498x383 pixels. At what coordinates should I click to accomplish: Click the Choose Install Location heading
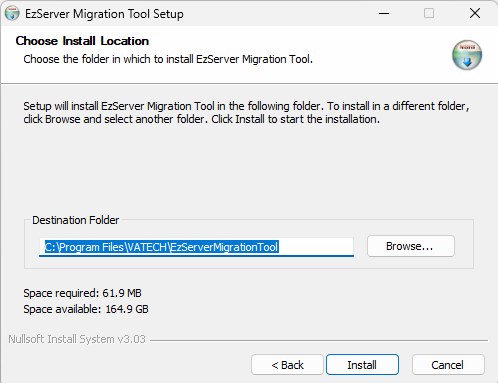(82, 41)
